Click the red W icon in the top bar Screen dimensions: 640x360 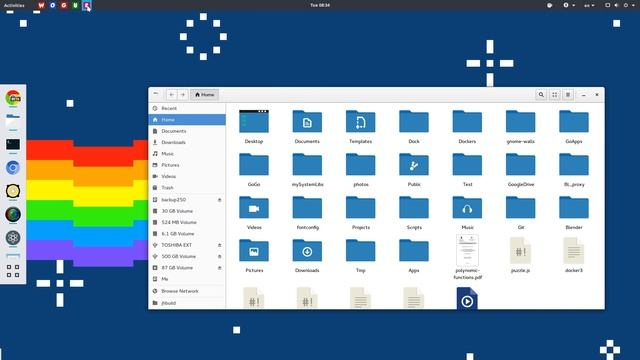coord(41,5)
